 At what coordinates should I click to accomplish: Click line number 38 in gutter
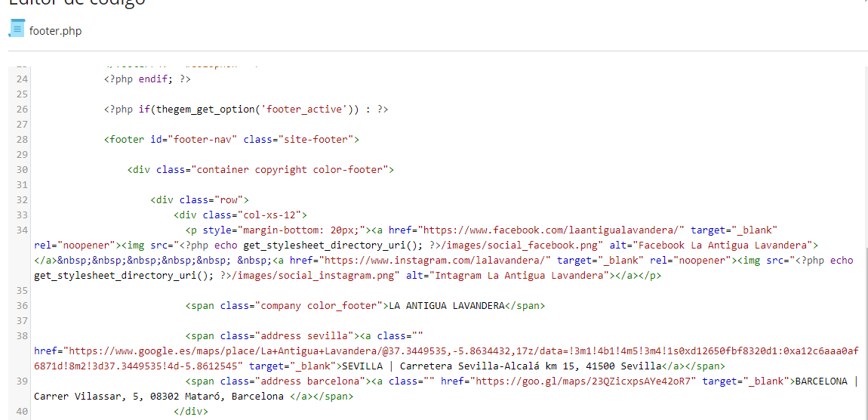22,335
